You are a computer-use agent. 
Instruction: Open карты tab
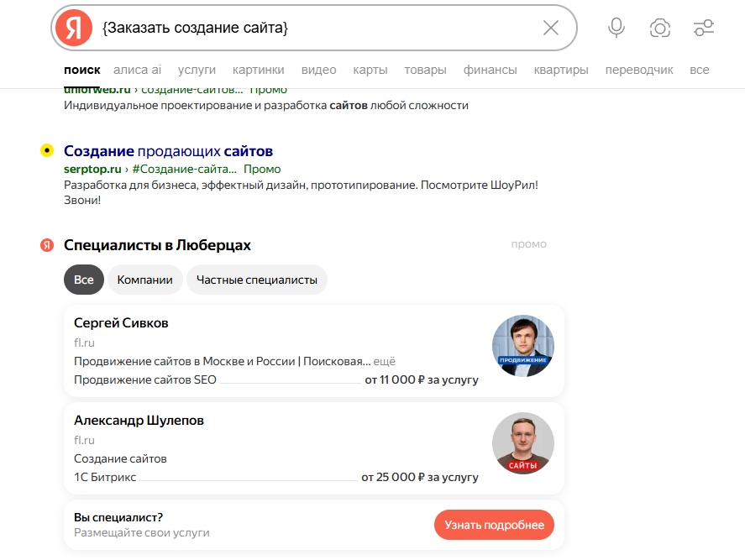(370, 70)
